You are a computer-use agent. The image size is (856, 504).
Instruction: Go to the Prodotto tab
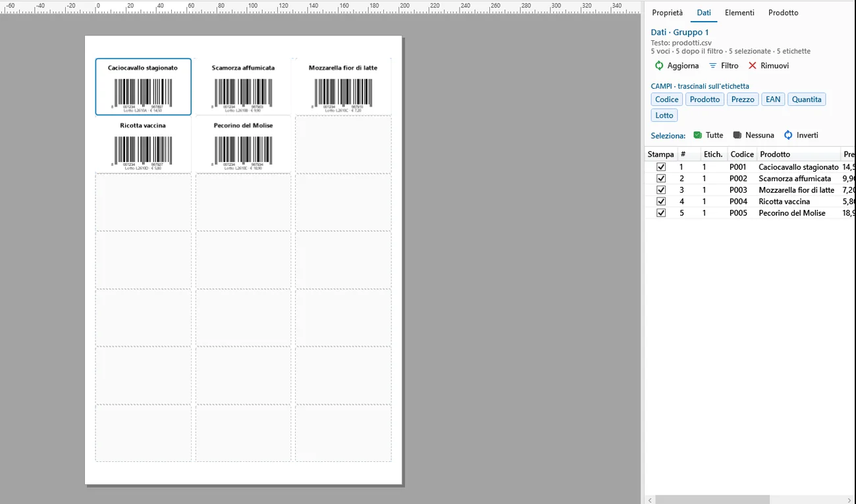pos(783,13)
